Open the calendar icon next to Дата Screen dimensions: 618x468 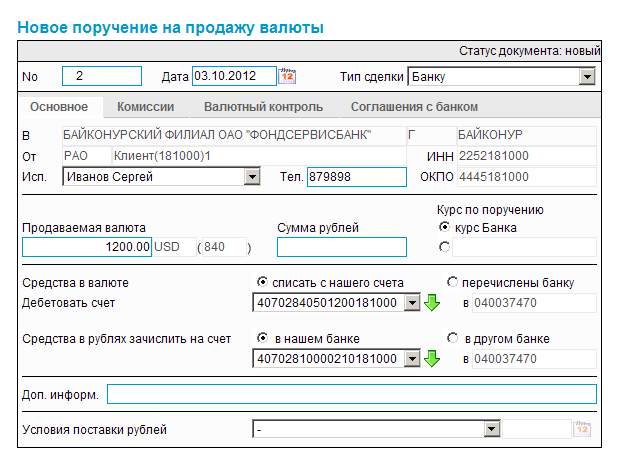pos(287,76)
